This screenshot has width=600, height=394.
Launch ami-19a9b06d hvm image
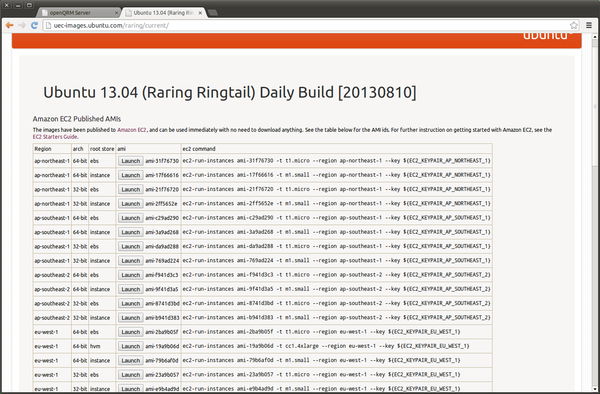click(x=130, y=346)
